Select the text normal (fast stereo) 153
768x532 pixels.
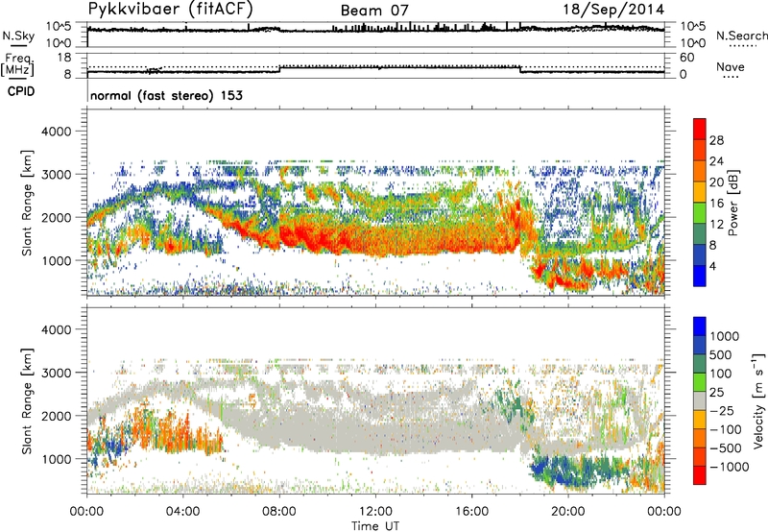click(166, 95)
